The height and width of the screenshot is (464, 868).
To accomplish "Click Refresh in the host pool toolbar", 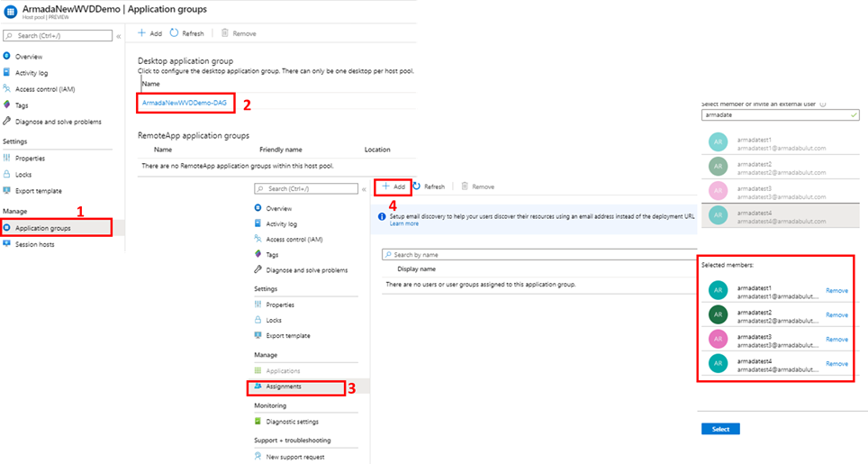I will pyautogui.click(x=187, y=33).
